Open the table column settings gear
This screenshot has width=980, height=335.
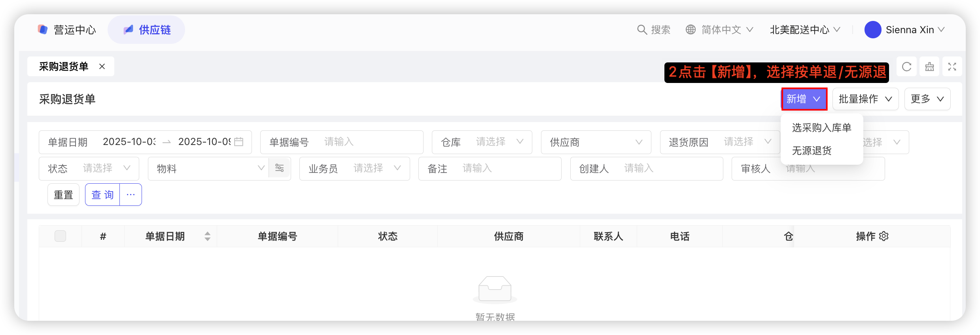pyautogui.click(x=884, y=236)
